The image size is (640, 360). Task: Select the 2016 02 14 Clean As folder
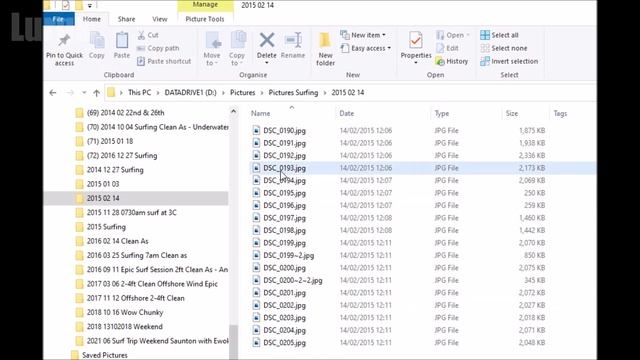pyautogui.click(x=118, y=241)
